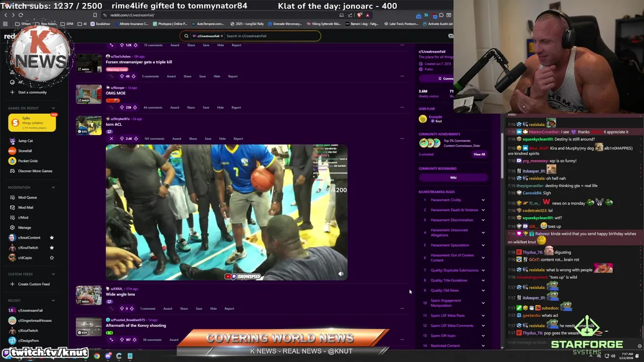Open Stonefall game in sidebar
644x362 pixels.
click(25, 151)
